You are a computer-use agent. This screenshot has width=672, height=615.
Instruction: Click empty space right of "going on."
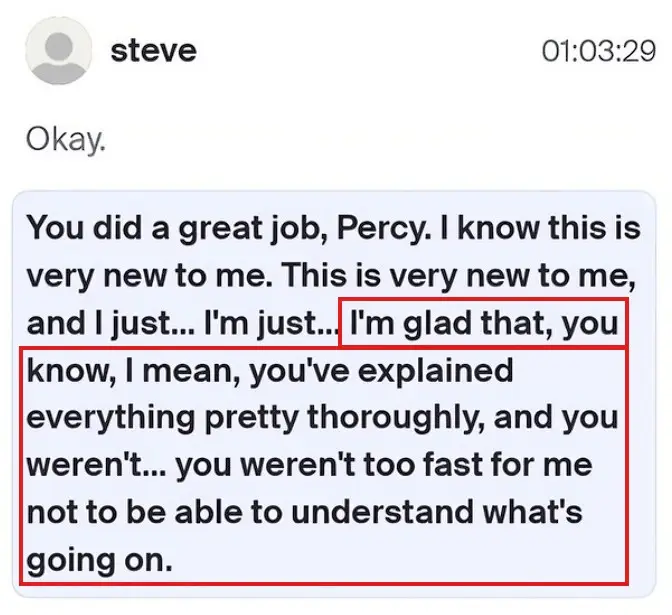(x=399, y=560)
